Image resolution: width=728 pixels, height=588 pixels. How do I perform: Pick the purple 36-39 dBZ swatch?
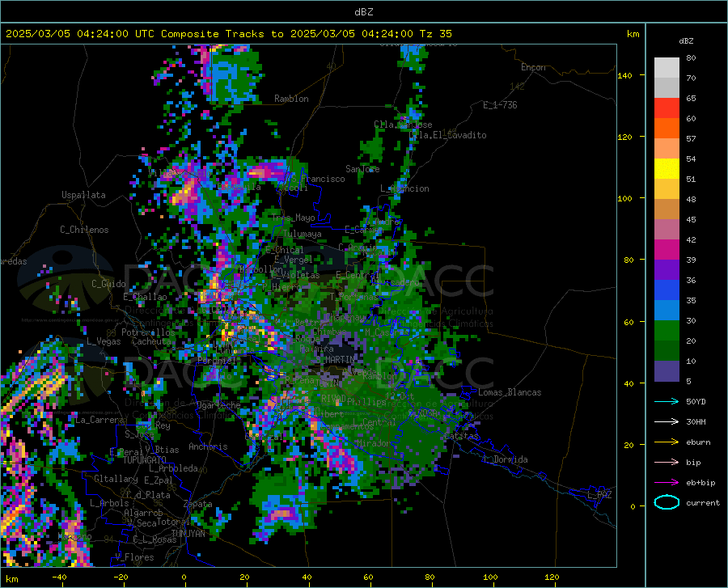point(667,270)
